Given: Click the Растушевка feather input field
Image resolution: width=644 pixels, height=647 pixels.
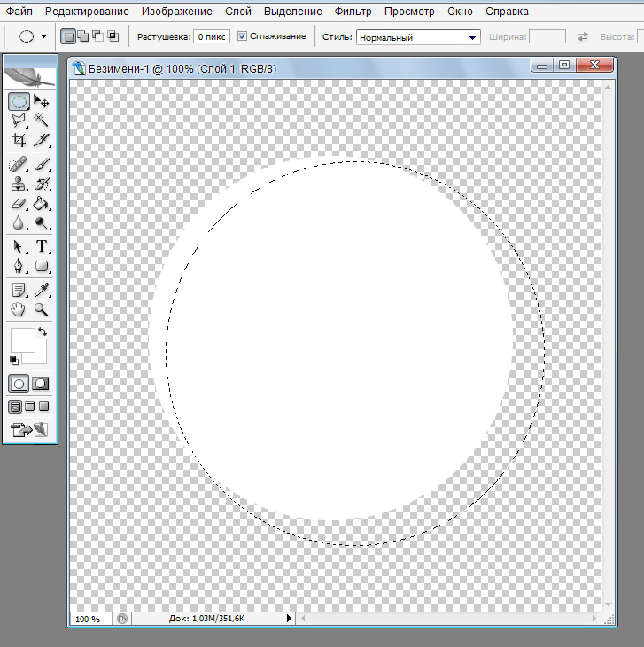Looking at the screenshot, I should coord(212,37).
